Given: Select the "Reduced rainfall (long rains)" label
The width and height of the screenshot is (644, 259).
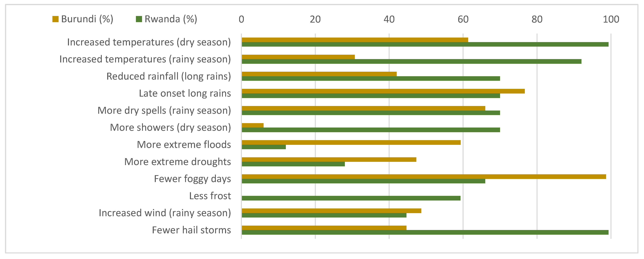Looking at the screenshot, I should coord(169,76).
